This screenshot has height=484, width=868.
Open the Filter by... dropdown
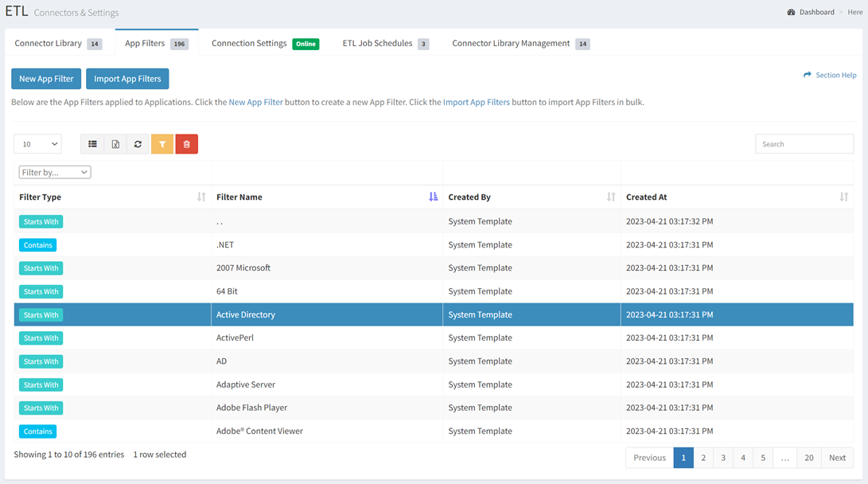coord(54,171)
